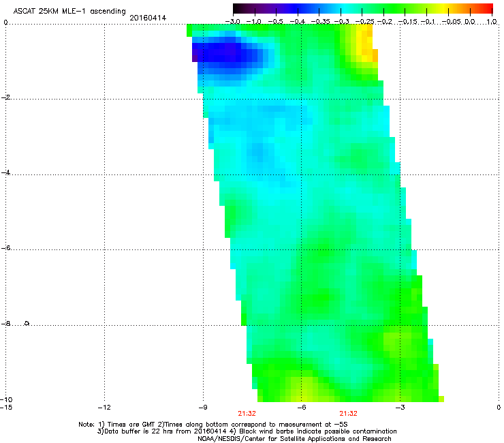Image resolution: width=504 pixels, height=443 pixels.
Task: Click the -10 latitude label on left axis
Action: (6, 399)
